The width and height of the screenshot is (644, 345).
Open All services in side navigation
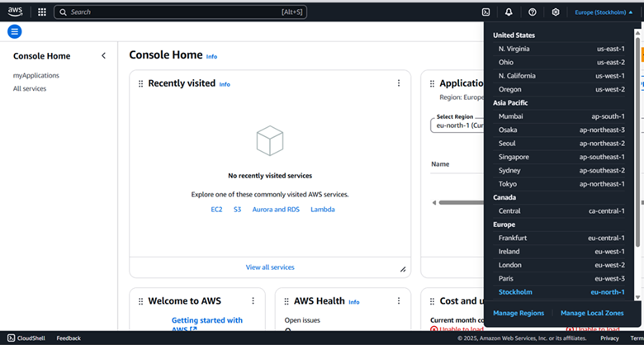click(x=30, y=88)
